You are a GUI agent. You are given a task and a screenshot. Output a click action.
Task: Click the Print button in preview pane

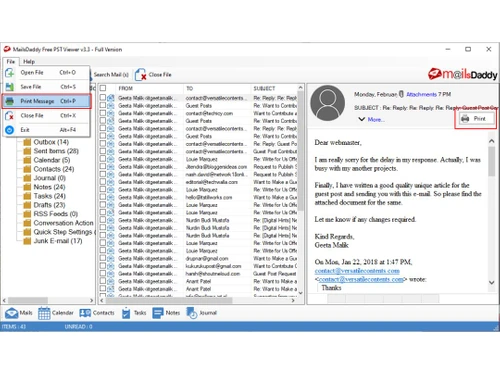click(x=476, y=119)
